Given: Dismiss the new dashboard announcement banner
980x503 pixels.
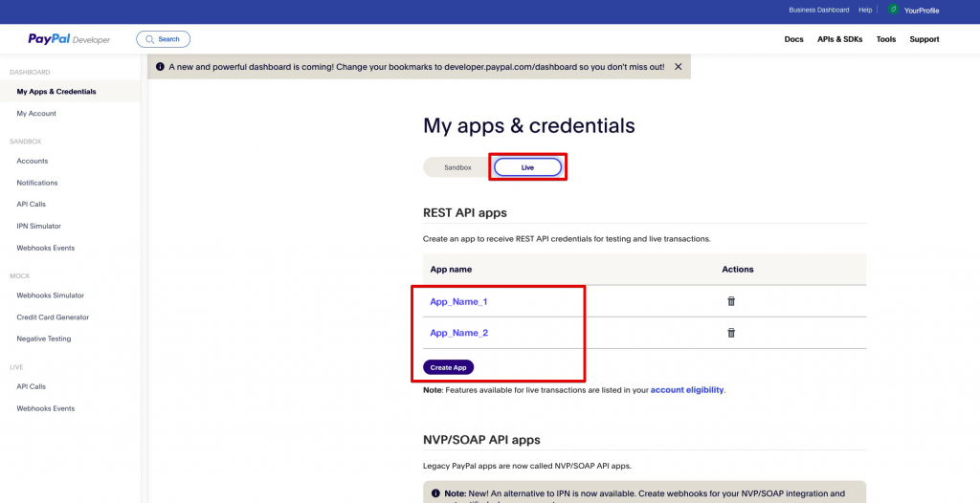Looking at the screenshot, I should point(678,67).
